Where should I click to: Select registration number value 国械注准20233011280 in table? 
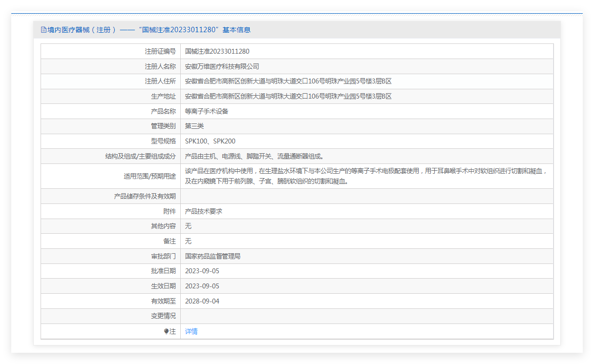(x=217, y=51)
